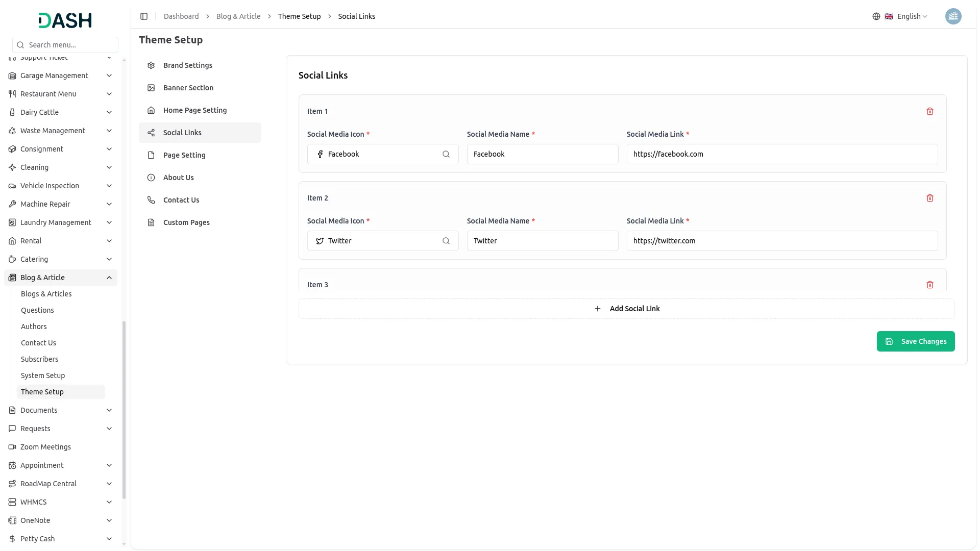The height and width of the screenshot is (551, 980).
Task: Remove Item 3 via trash icon
Action: click(x=929, y=285)
